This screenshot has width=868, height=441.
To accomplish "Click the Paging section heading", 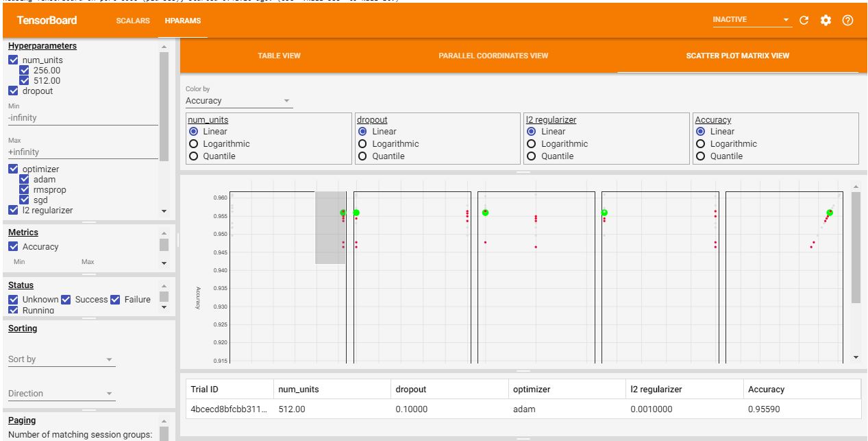I will [22, 420].
